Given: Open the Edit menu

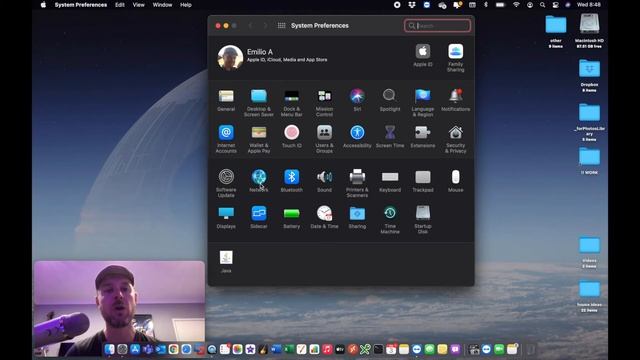Looking at the screenshot, I should pyautogui.click(x=120, y=5).
